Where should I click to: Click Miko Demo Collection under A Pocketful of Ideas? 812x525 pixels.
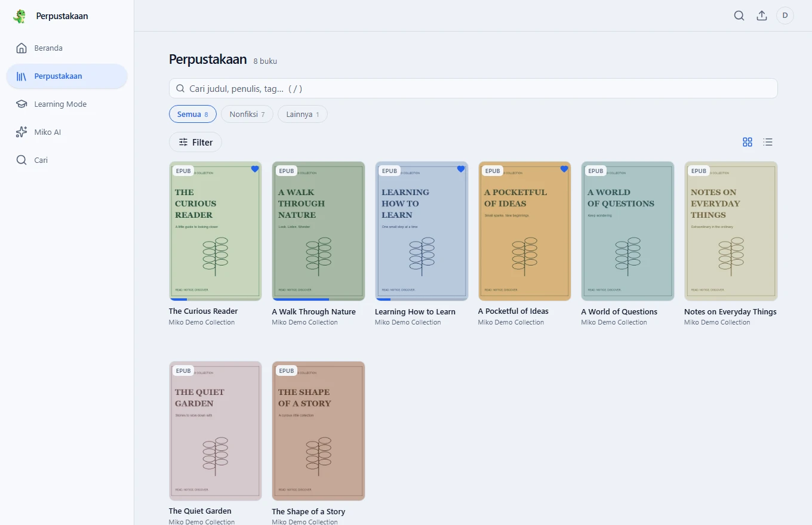click(511, 322)
